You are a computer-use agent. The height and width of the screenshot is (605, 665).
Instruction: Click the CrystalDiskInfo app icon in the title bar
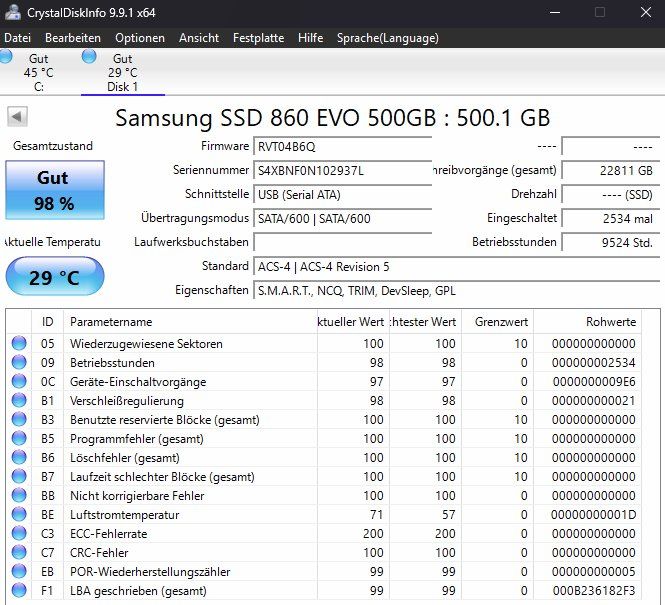pyautogui.click(x=13, y=12)
